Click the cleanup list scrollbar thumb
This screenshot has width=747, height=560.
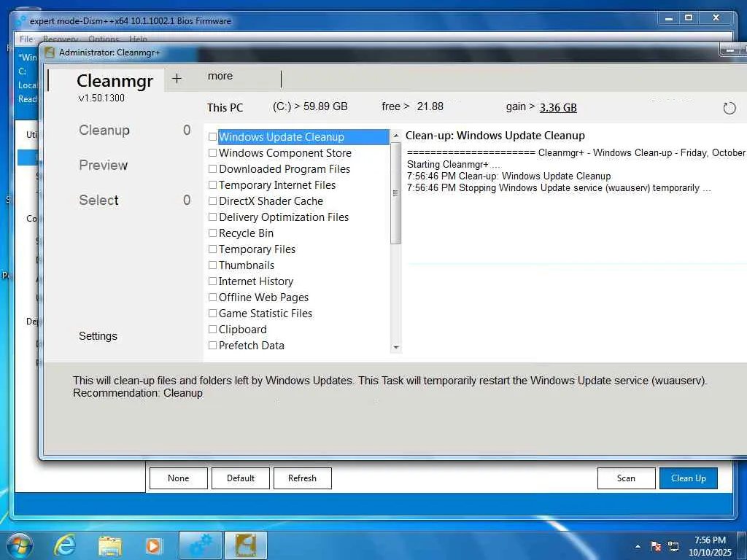[x=396, y=192]
